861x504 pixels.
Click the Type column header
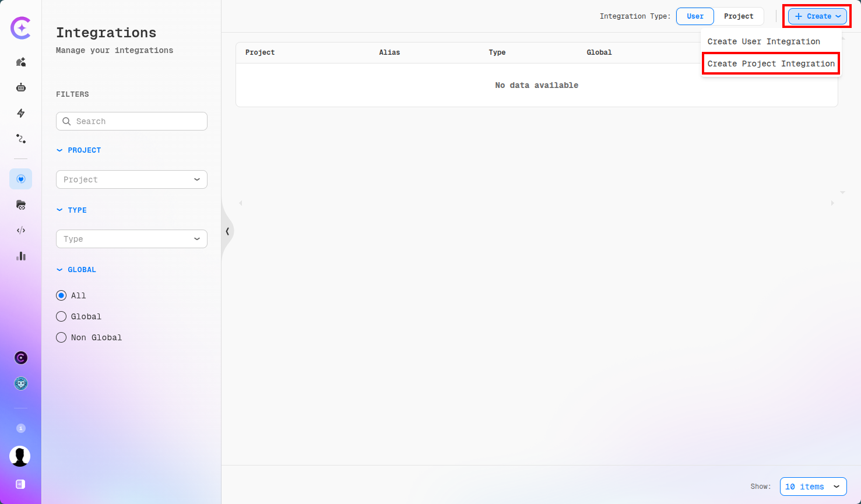497,52
